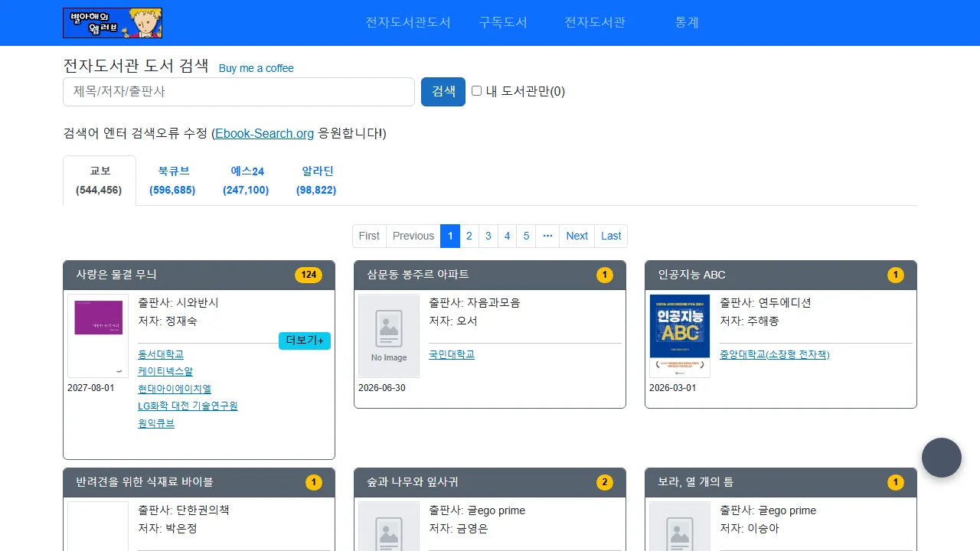Click the 검색 search button

443,91
